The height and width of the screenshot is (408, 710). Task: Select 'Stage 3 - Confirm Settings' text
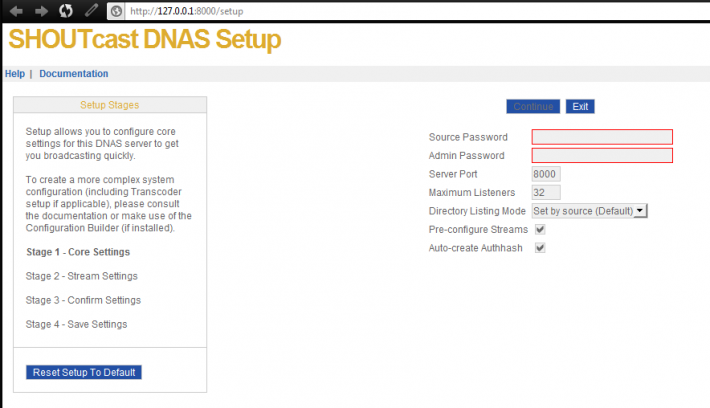(83, 300)
